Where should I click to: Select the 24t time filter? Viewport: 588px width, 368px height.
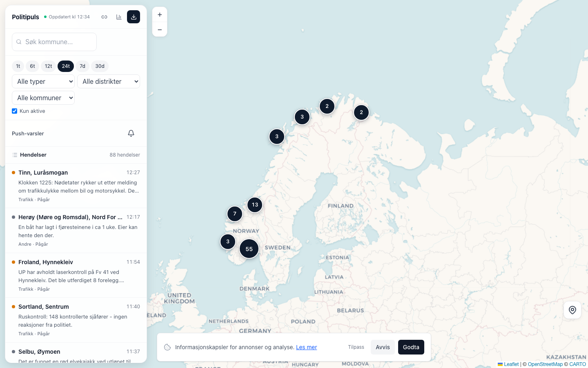pos(66,66)
